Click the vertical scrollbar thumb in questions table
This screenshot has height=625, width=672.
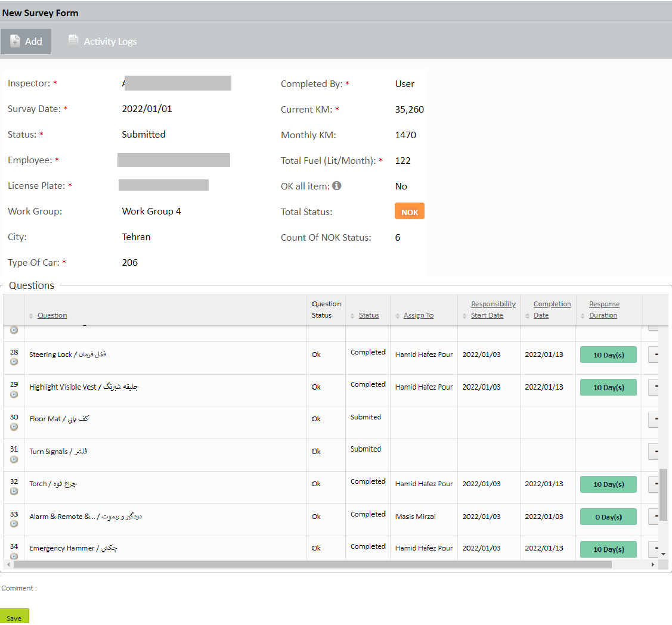tap(662, 495)
